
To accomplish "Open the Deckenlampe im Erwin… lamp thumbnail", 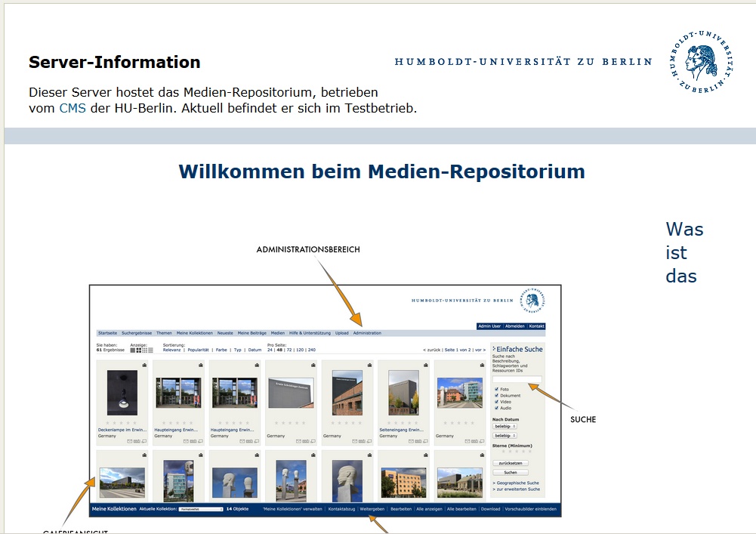I will (x=122, y=393).
